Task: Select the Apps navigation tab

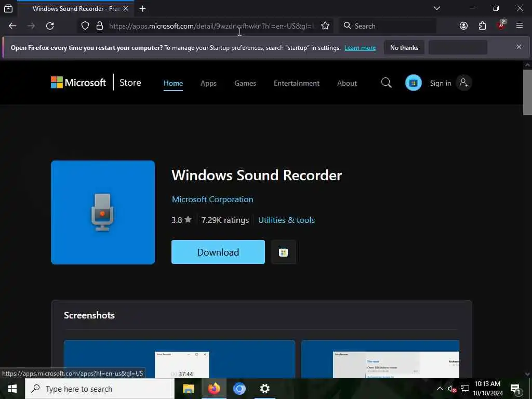Action: click(x=208, y=83)
